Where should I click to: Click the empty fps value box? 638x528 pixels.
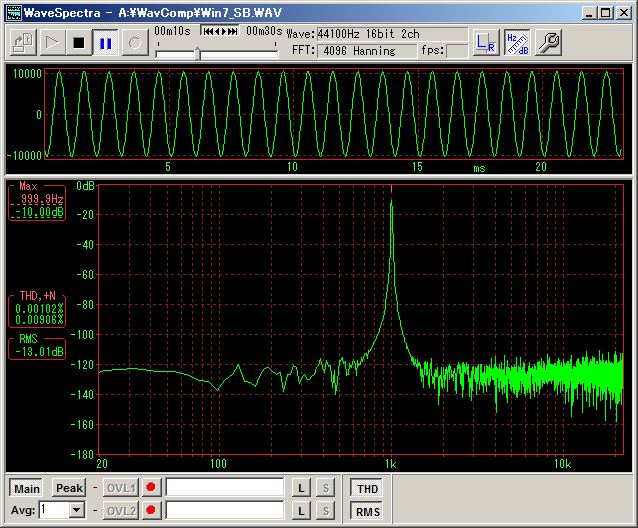(x=457, y=51)
